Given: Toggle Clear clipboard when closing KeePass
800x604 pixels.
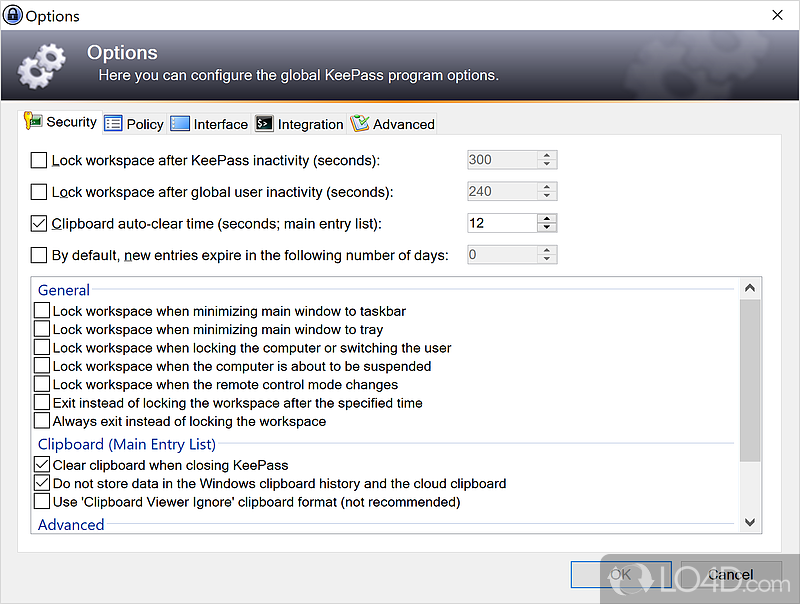Looking at the screenshot, I should (x=42, y=465).
